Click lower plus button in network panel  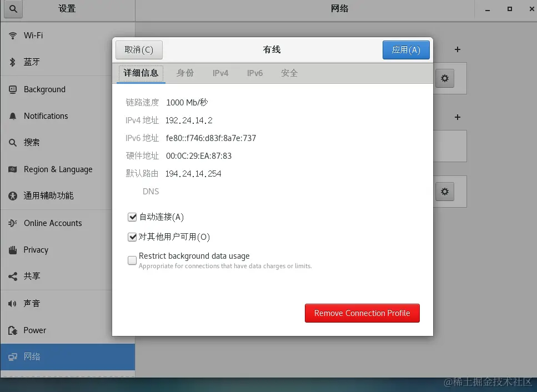[x=457, y=117]
